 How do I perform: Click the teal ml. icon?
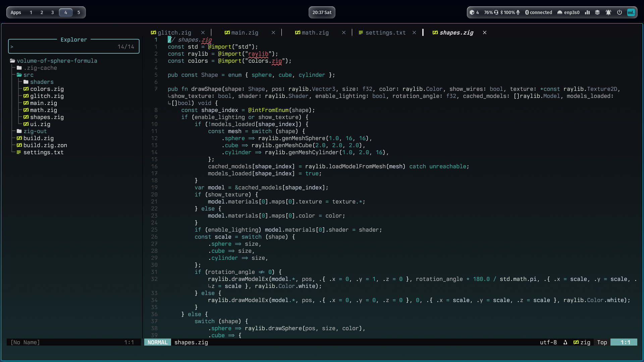[631, 12]
